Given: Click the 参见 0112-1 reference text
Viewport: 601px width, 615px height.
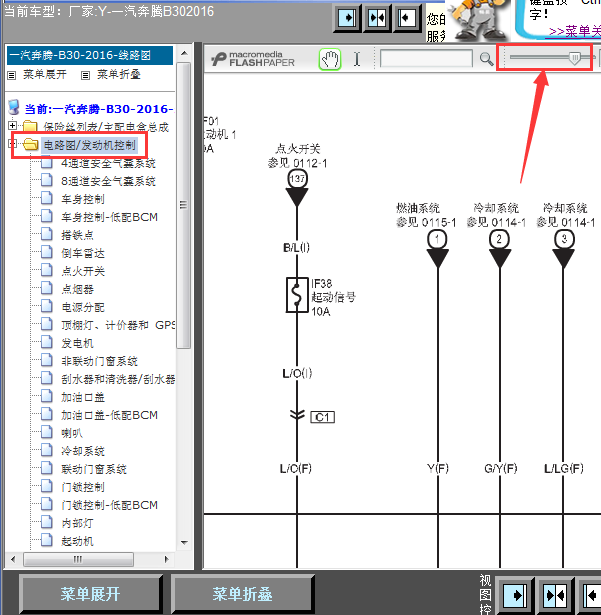Looking at the screenshot, I should tap(297, 163).
